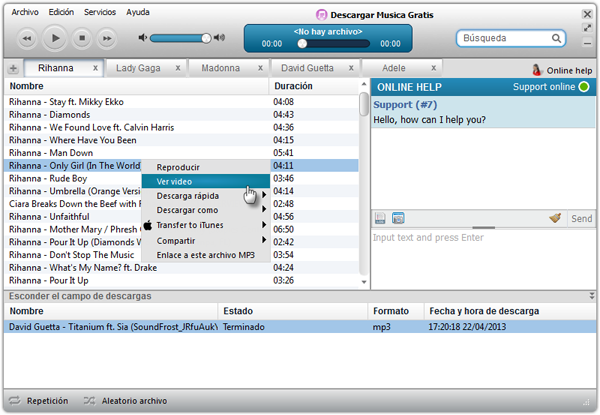Click the green Support online status indicator
600x415 pixels.
(x=584, y=87)
